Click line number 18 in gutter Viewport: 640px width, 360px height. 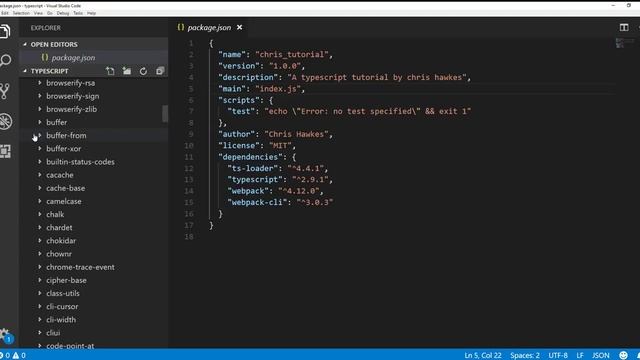pyautogui.click(x=189, y=237)
